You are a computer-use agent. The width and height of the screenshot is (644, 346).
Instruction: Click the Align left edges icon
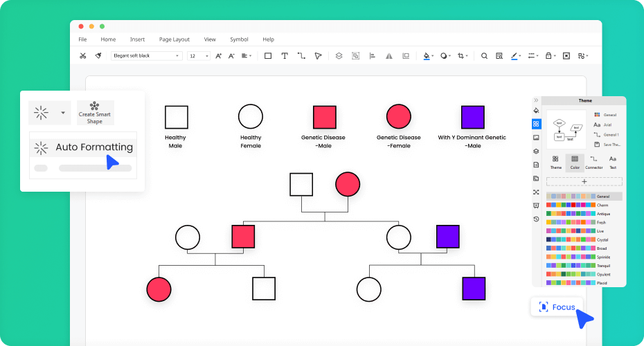pyautogui.click(x=372, y=56)
